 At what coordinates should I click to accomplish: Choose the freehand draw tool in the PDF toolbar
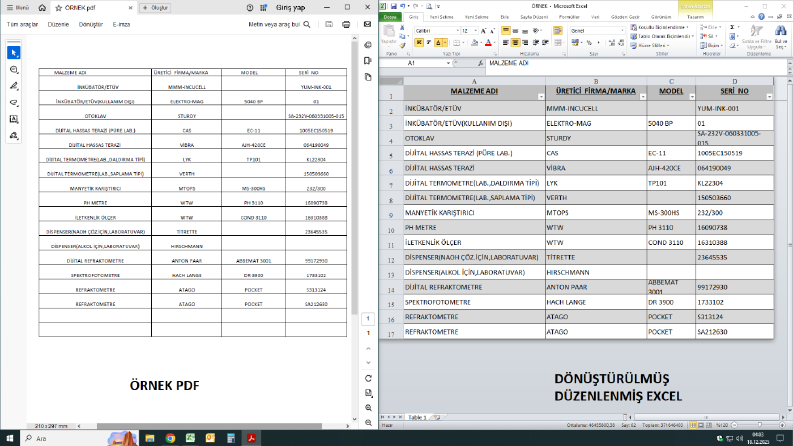point(14,103)
